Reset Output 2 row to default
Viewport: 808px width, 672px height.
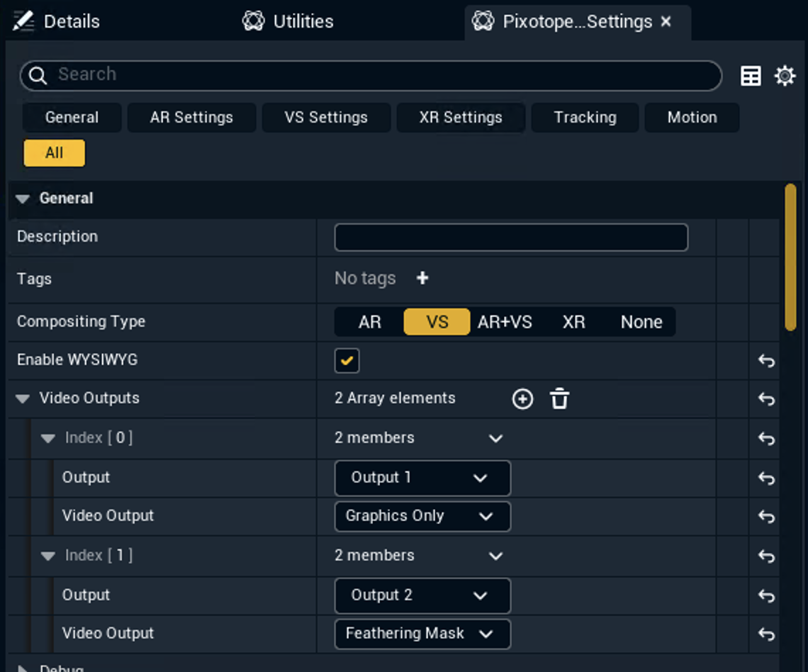766,595
